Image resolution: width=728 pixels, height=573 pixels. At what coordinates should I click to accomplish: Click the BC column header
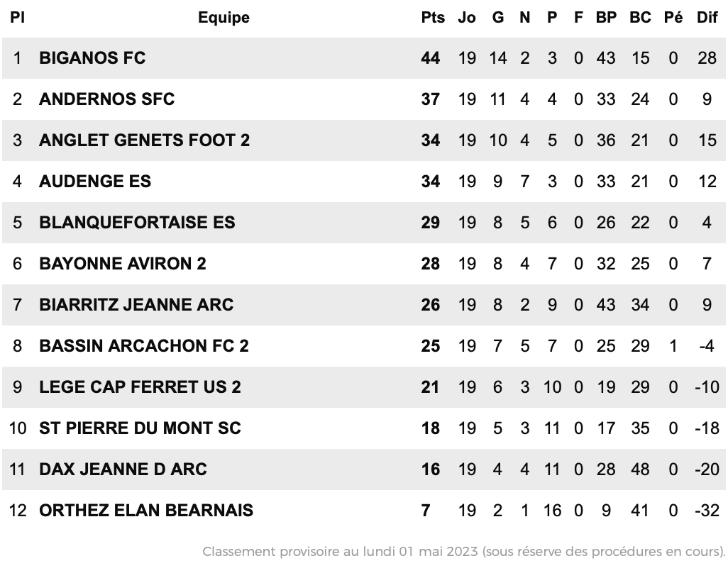(640, 18)
